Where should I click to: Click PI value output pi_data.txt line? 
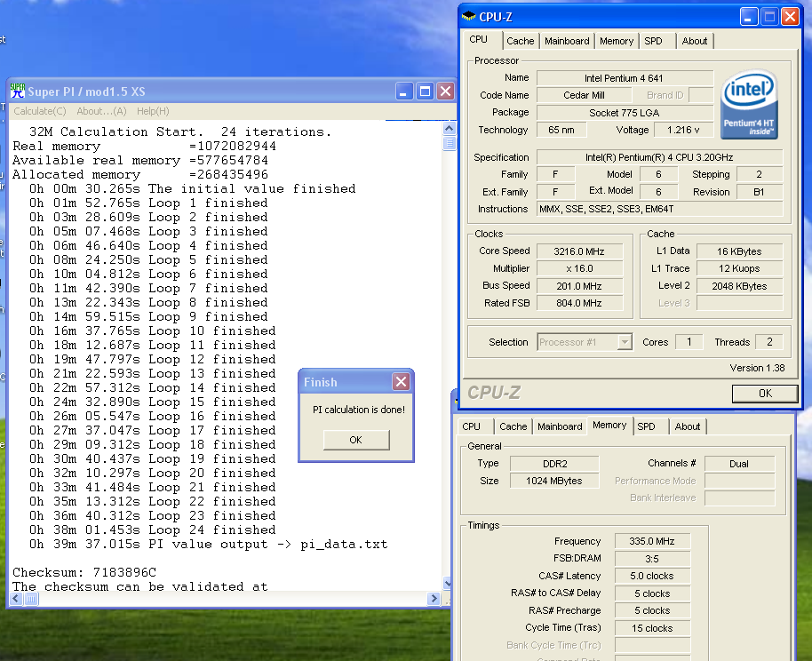208,545
